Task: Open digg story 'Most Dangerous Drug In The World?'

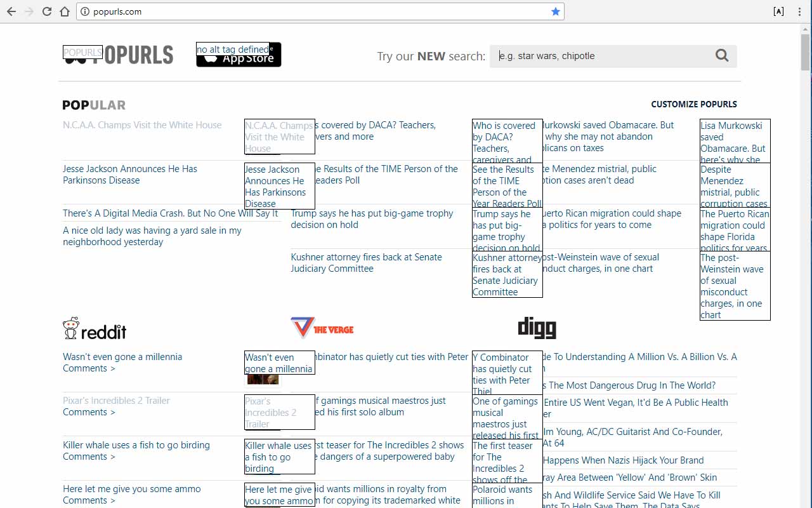Action: click(x=629, y=385)
